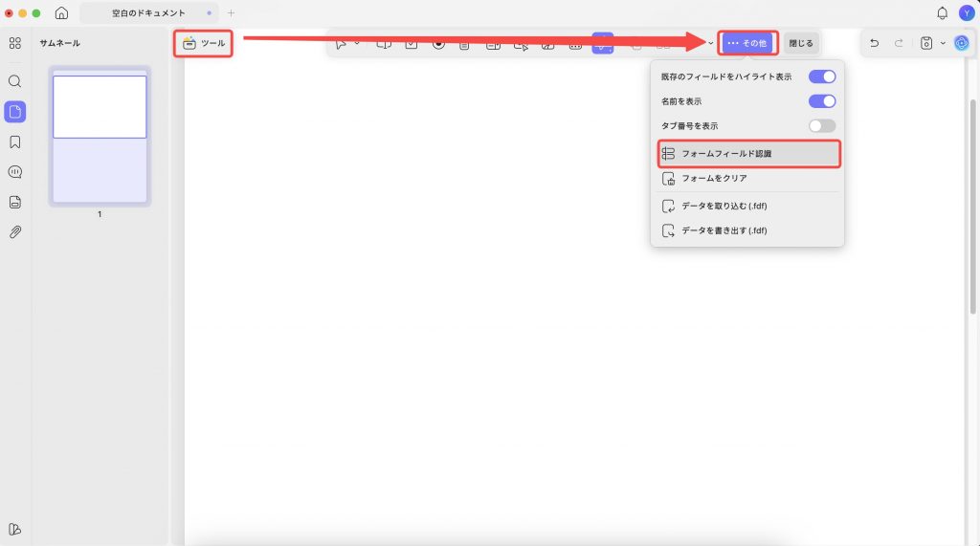This screenshot has width=980, height=546.
Task: Click the サムネール panel title
Action: [x=60, y=43]
